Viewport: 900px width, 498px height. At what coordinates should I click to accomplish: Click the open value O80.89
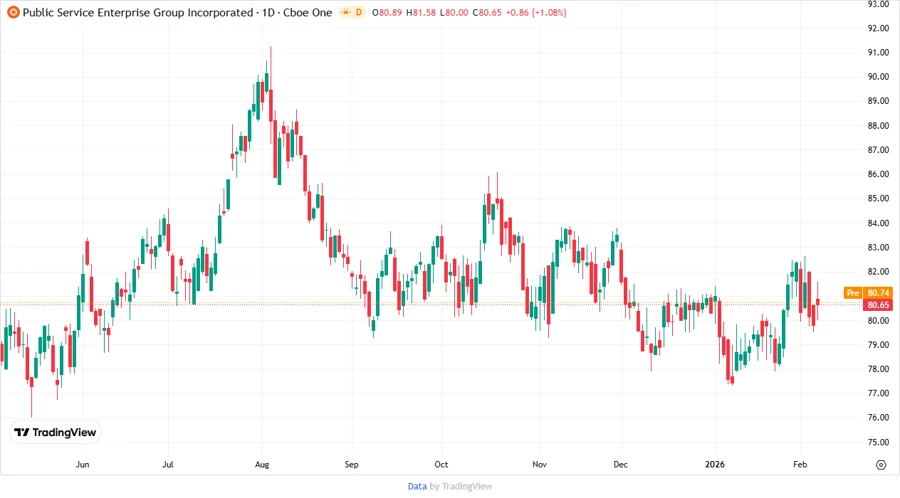tap(387, 13)
